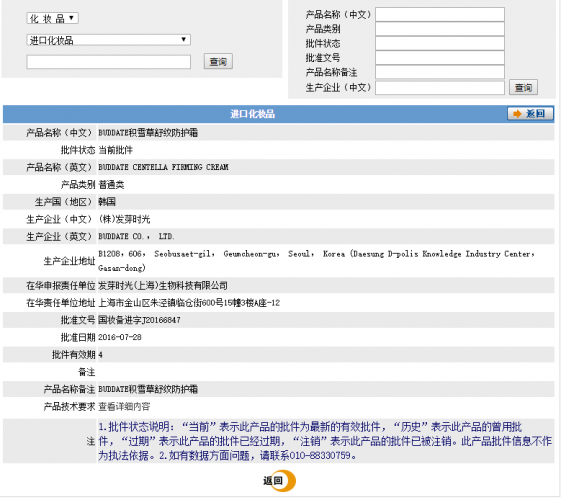Click the advanced search 查询 button
Screen dimensions: 561x500
click(x=523, y=88)
